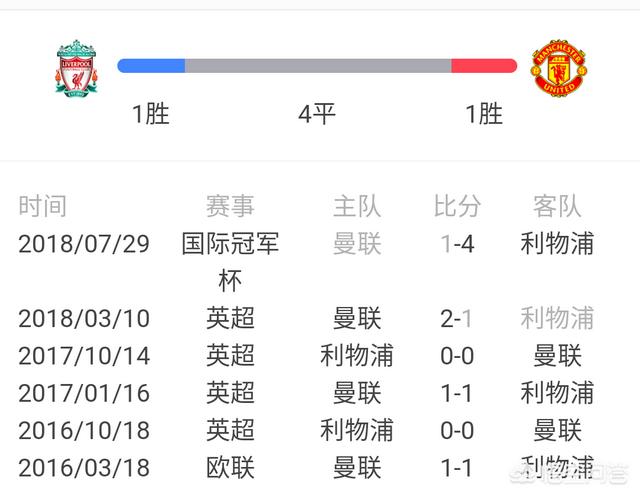640x496 pixels.
Task: Click 利物浦 home team on 2016/10/18
Action: point(357,430)
